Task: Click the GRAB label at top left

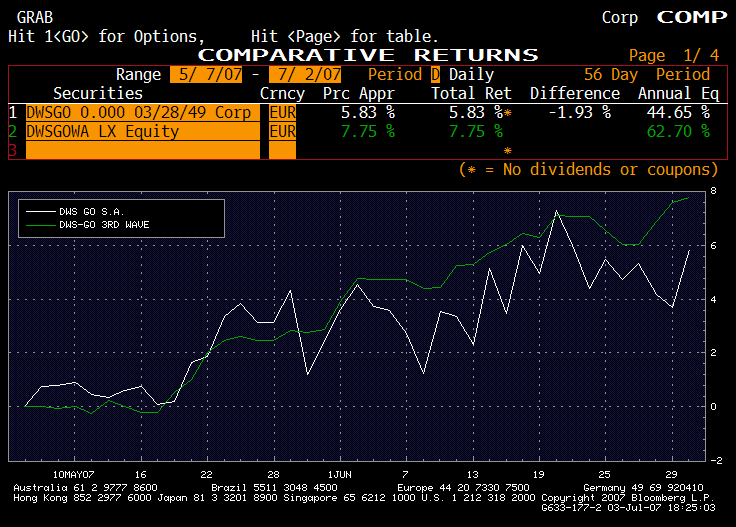Action: point(35,18)
